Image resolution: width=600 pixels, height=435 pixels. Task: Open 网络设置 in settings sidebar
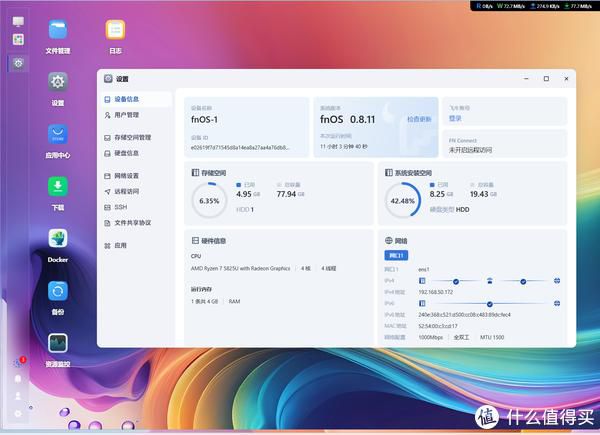136,176
